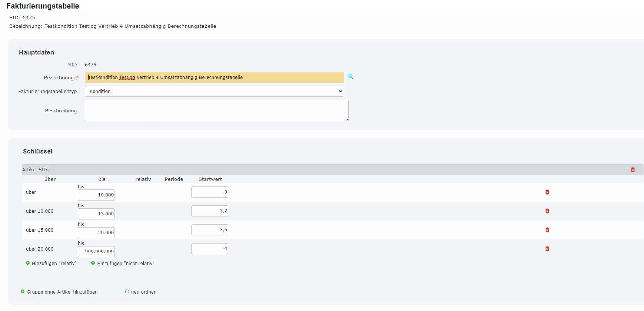
Task: Delete the row with Startwert 3
Action: 547,192
